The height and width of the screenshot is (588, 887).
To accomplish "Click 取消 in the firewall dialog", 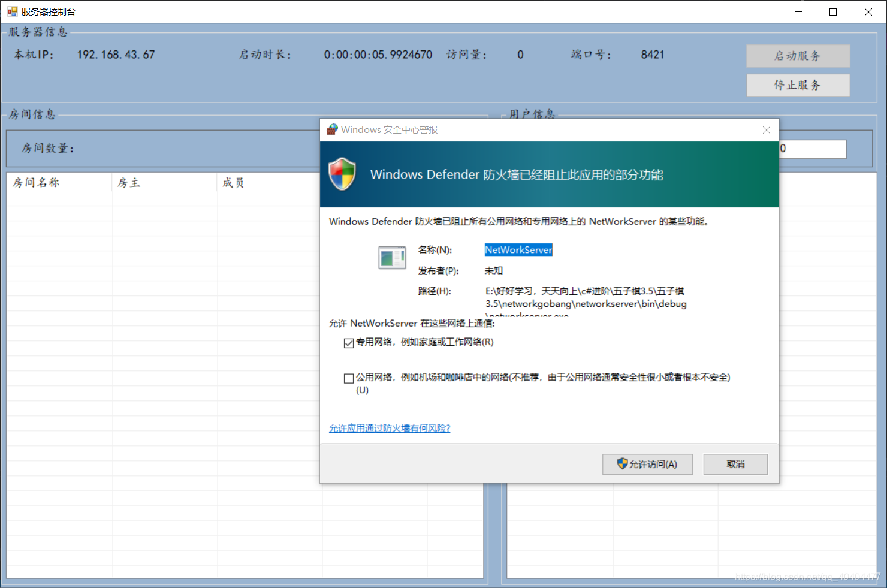I will pyautogui.click(x=735, y=464).
